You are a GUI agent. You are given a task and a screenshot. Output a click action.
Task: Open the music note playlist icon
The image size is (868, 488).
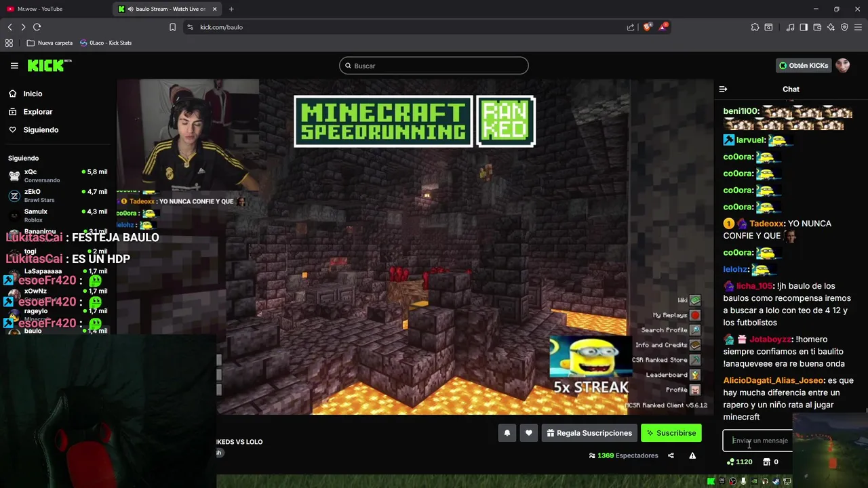point(790,27)
